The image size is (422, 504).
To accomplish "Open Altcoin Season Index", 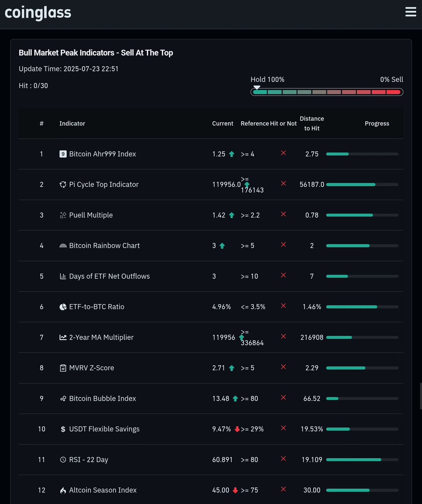I will [103, 490].
